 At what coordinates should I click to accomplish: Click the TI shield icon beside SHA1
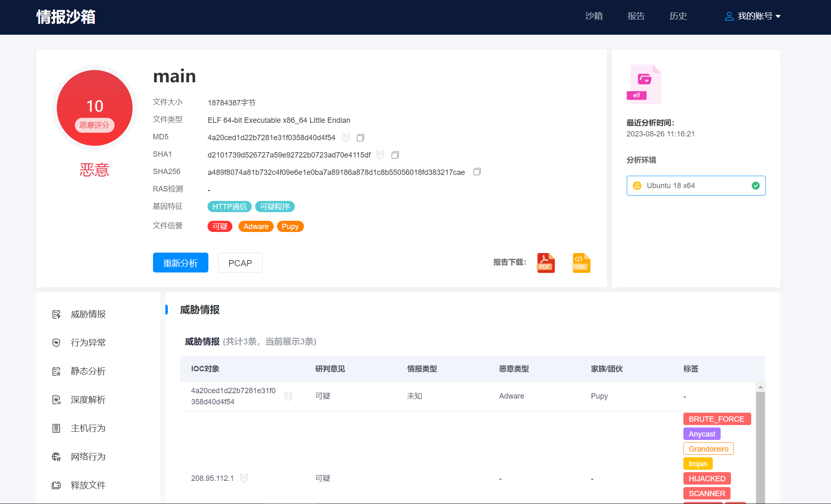coord(380,155)
